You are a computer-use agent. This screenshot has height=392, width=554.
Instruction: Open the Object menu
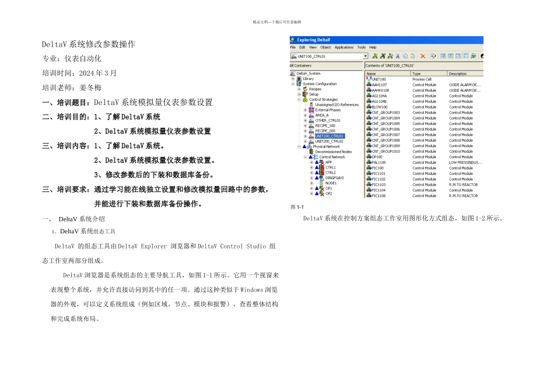[325, 47]
